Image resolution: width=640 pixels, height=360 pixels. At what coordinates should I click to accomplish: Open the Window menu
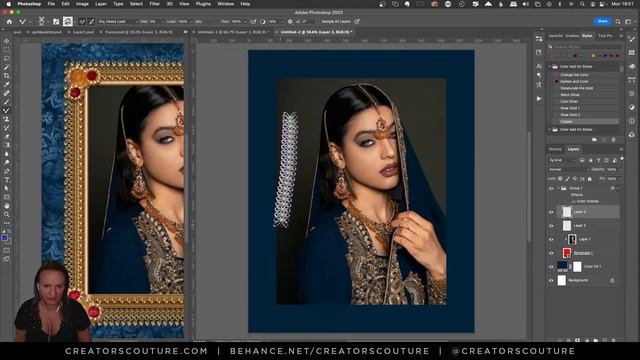[x=225, y=4]
